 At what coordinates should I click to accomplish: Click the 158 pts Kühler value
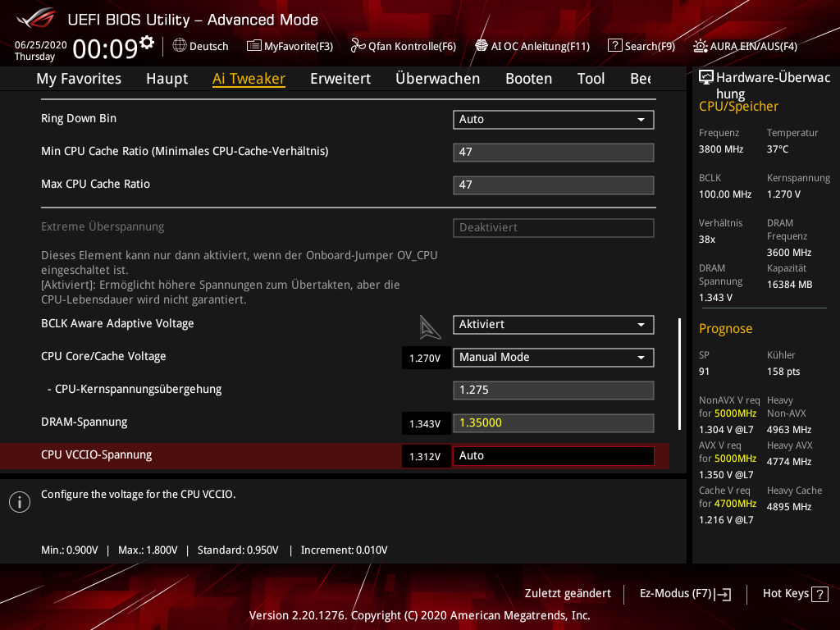click(783, 372)
